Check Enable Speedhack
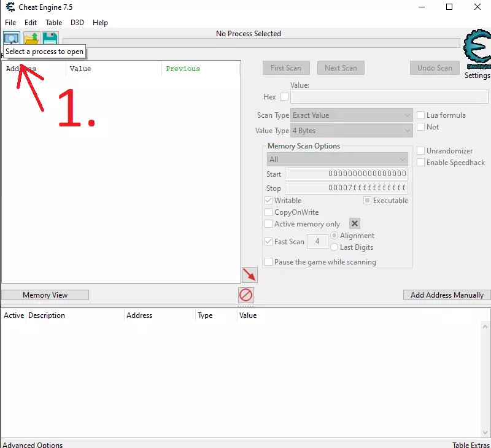This screenshot has height=448, width=491. pos(421,163)
